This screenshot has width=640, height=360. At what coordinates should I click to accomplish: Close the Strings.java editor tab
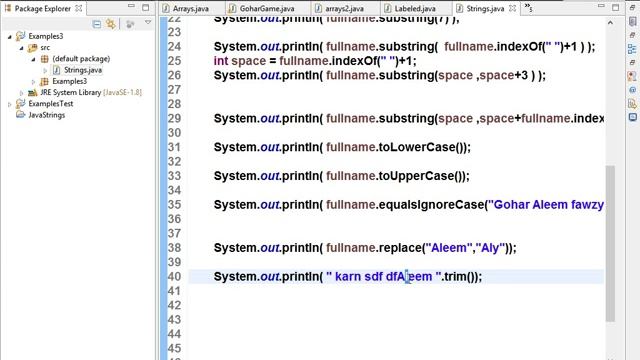[513, 8]
